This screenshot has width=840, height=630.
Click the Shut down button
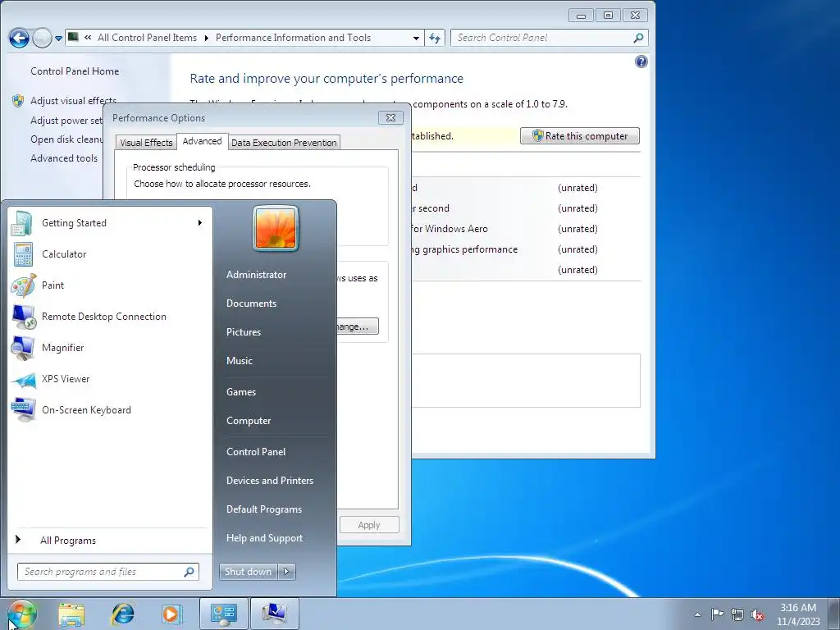pyautogui.click(x=248, y=572)
